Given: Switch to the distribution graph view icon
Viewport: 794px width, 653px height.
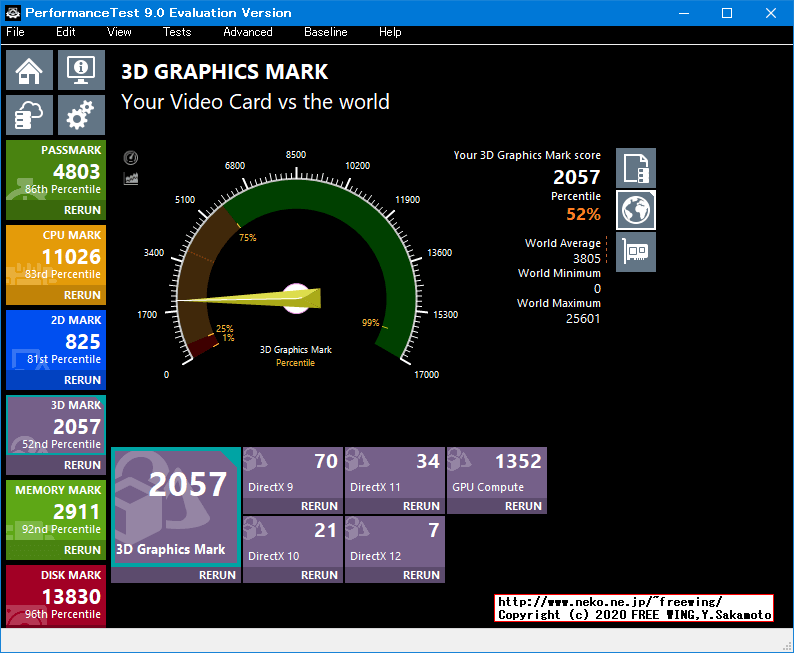Looking at the screenshot, I should pos(131,178).
